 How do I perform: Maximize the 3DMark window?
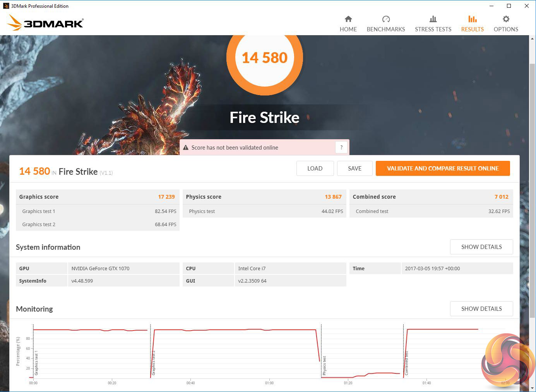click(509, 6)
